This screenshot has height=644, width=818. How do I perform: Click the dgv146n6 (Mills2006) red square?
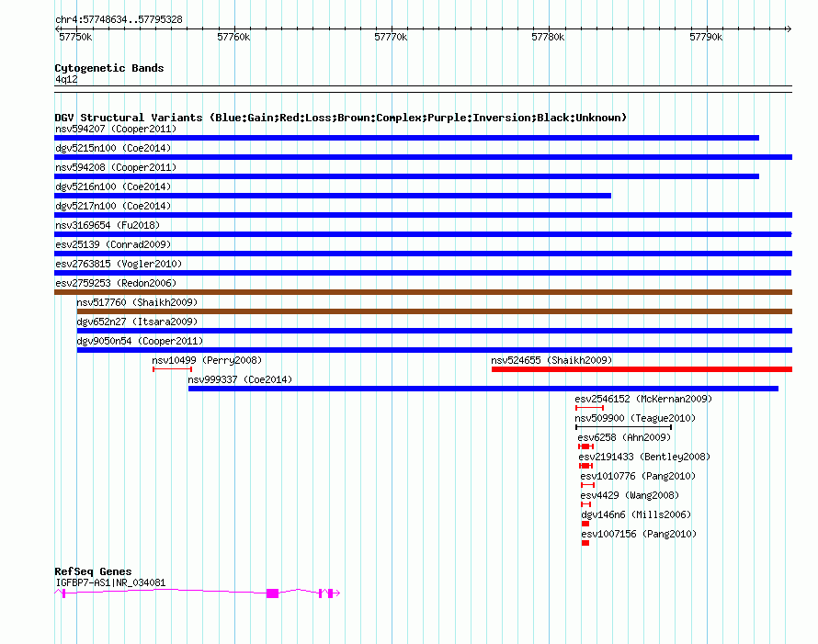click(x=585, y=524)
